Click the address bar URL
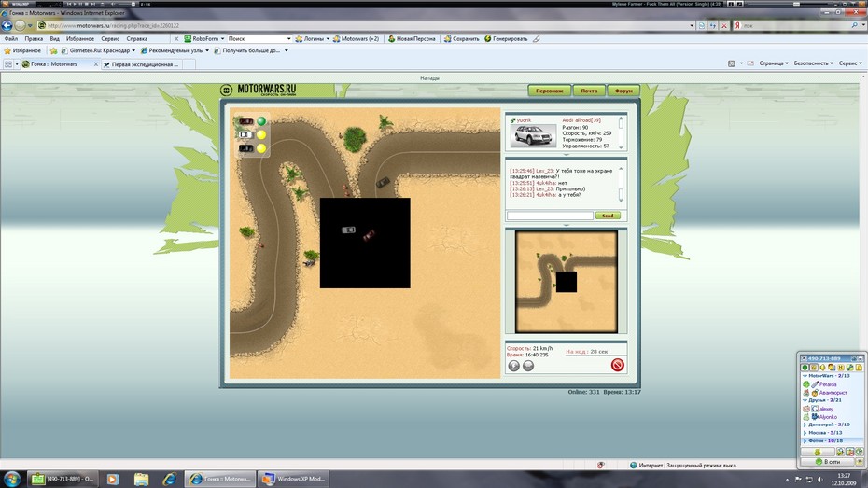The width and height of the screenshot is (868, 488). (x=113, y=25)
